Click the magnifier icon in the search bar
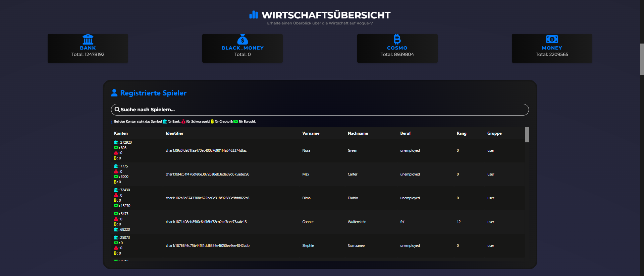644x276 pixels. click(x=117, y=110)
